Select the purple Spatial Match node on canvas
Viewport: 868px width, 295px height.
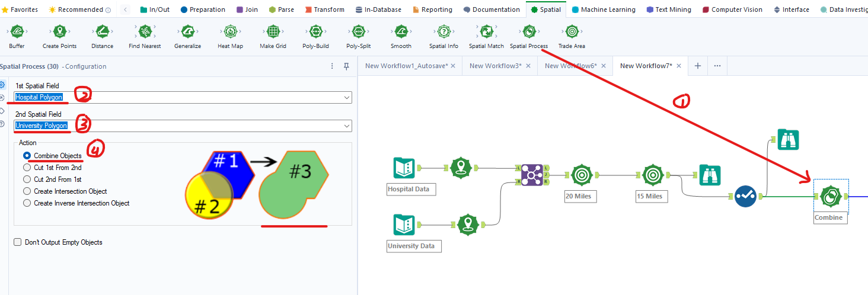(x=532, y=175)
